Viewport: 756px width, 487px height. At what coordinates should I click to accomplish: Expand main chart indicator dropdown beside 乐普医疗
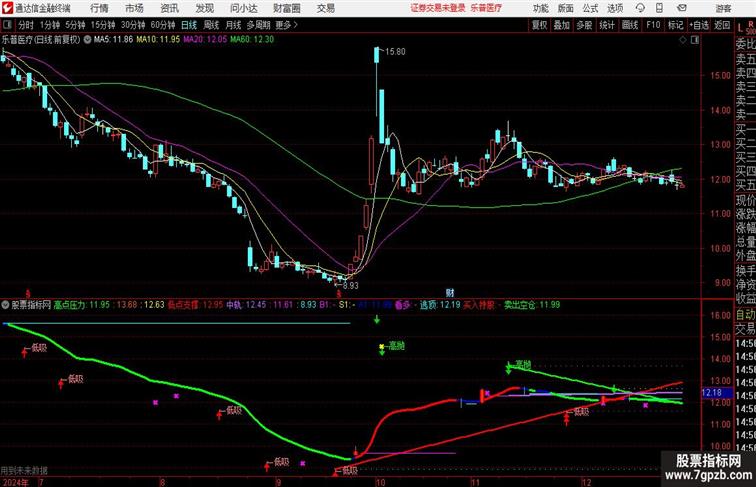87,40
